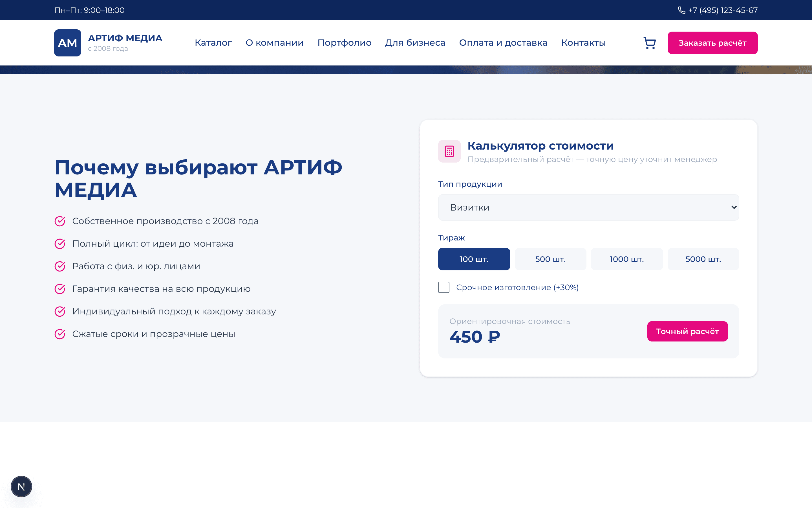812x508 pixels.
Task: Enable the 'Срочное изготовление' checkbox
Action: point(443,287)
